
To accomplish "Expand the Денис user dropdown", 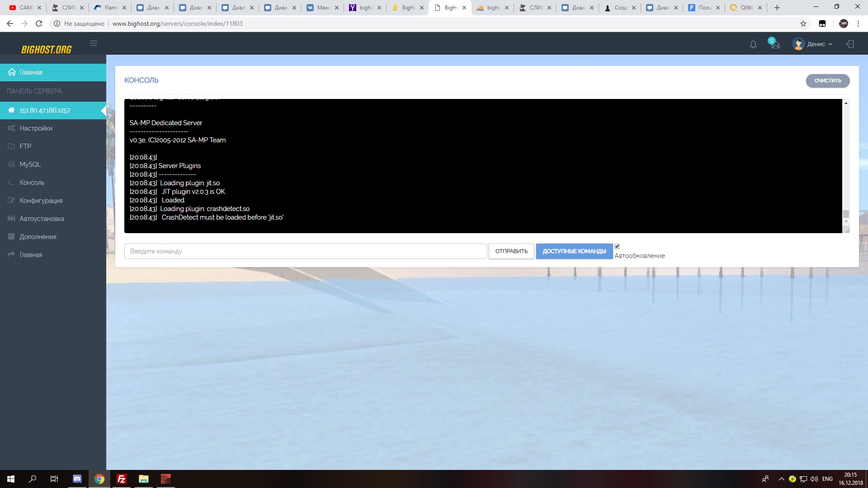I will point(820,44).
